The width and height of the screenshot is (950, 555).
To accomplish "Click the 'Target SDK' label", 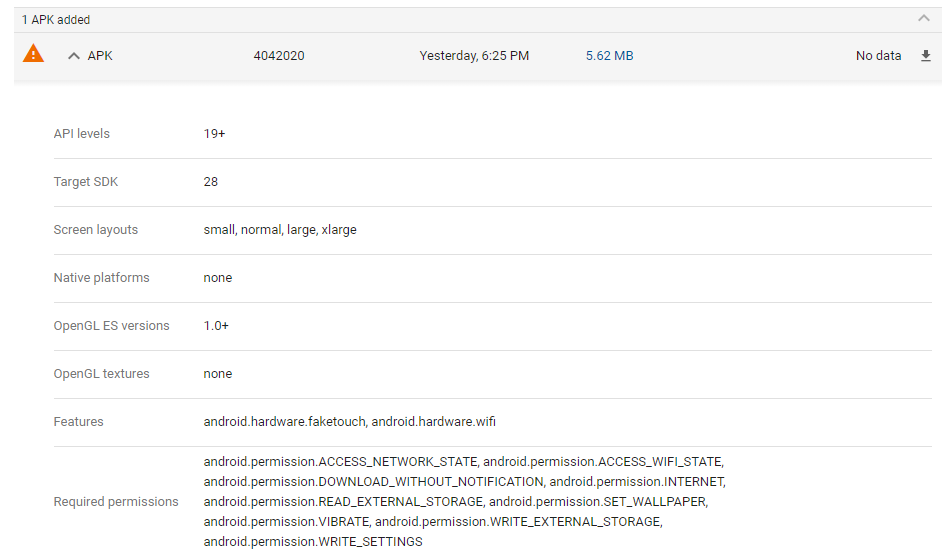I will click(85, 182).
